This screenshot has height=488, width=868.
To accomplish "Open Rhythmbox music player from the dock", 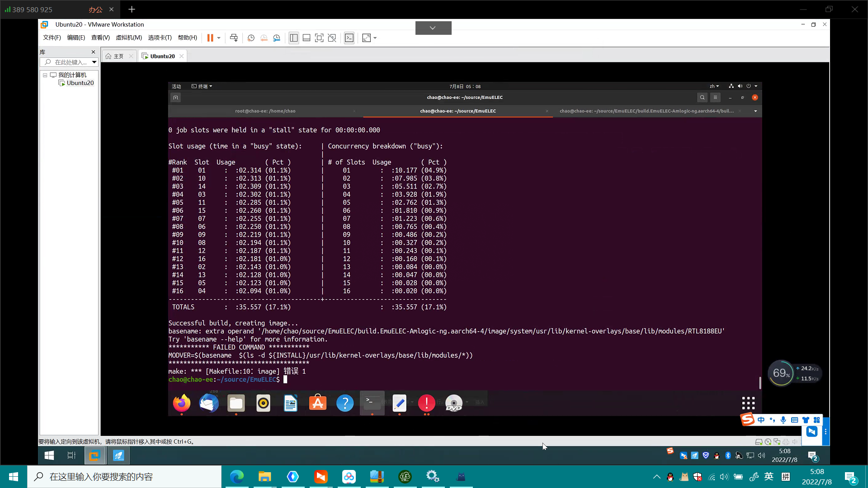I will pos(263,403).
